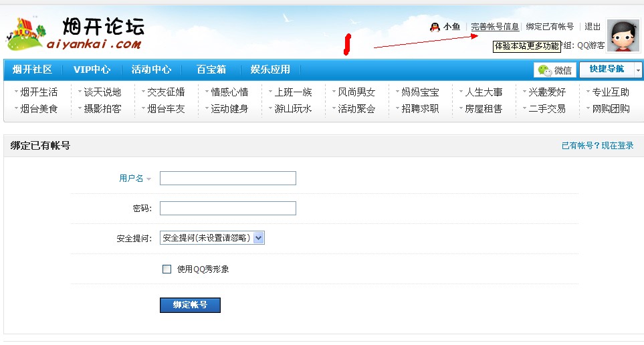The image size is (644, 345).
Task: Open the VIP中心 menu tab
Action: tap(92, 70)
